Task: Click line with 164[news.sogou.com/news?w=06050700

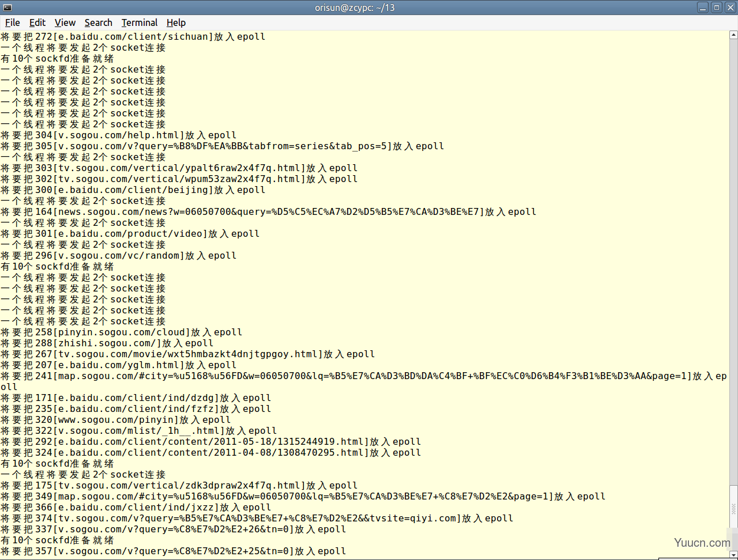Action: pos(269,212)
